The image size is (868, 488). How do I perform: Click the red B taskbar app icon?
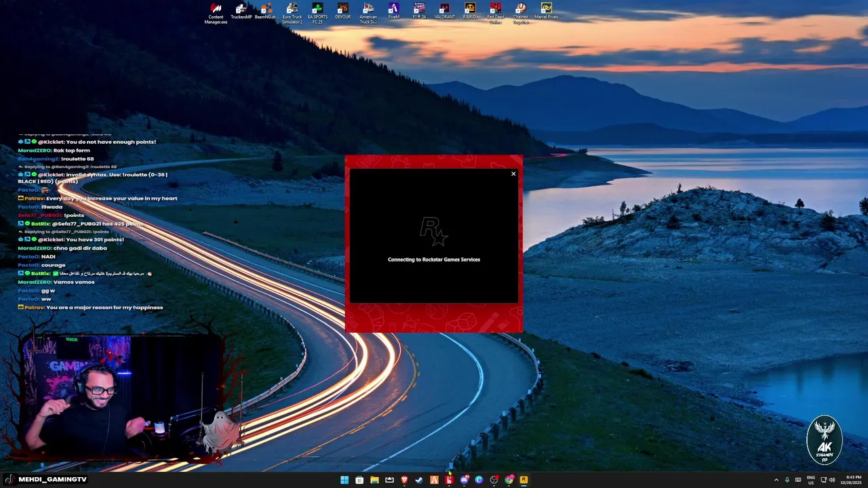[x=449, y=480]
